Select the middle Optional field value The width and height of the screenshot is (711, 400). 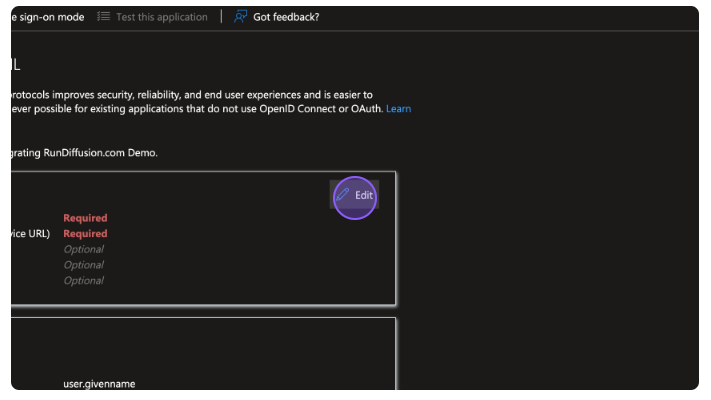click(84, 265)
